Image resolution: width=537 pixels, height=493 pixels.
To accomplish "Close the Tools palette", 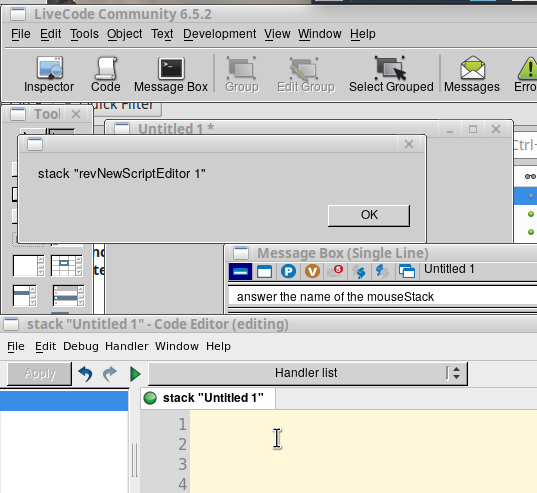I will click(x=76, y=114).
